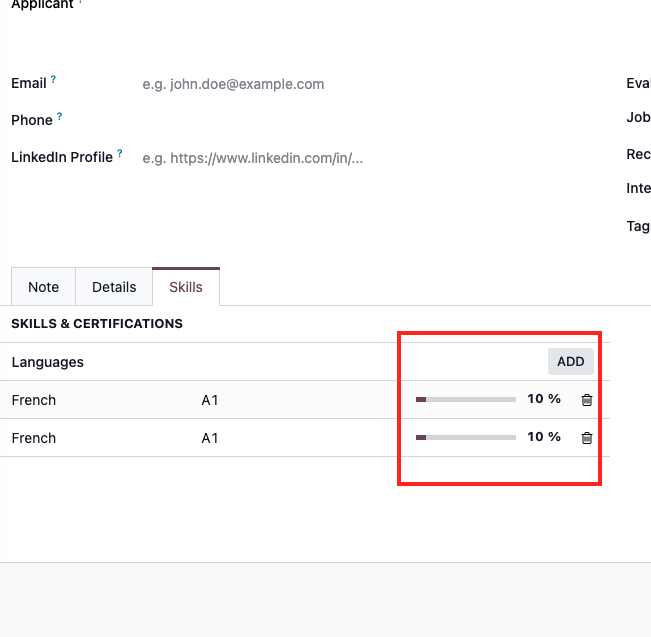651x637 pixels.
Task: Open the LinkedIn Profile help tooltip
Action: [120, 153]
